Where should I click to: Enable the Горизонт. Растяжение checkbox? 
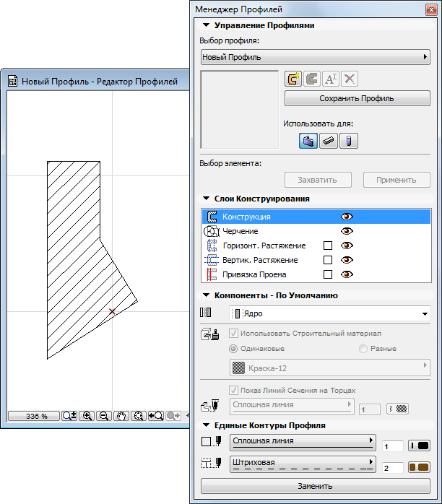(327, 246)
